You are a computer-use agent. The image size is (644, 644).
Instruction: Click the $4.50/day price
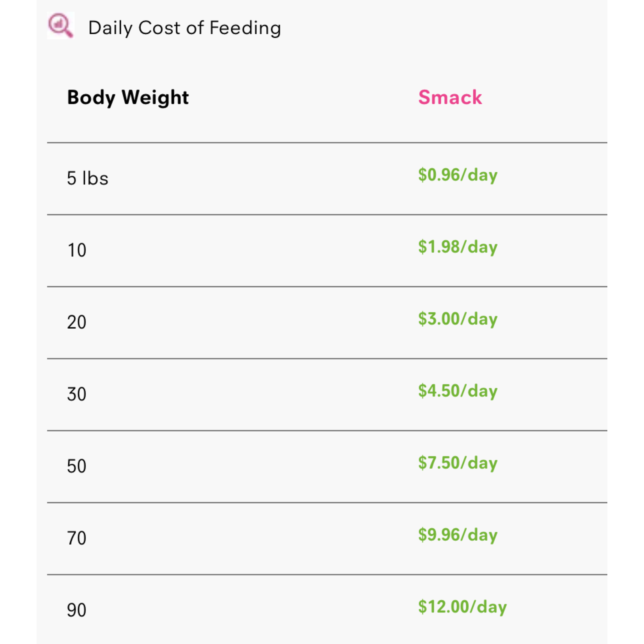pos(458,391)
